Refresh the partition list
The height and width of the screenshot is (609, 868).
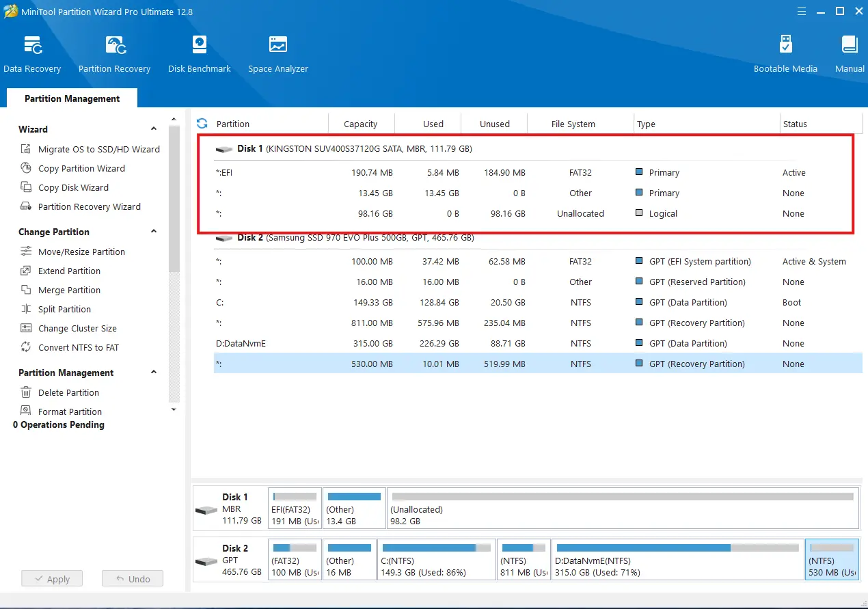coord(202,124)
